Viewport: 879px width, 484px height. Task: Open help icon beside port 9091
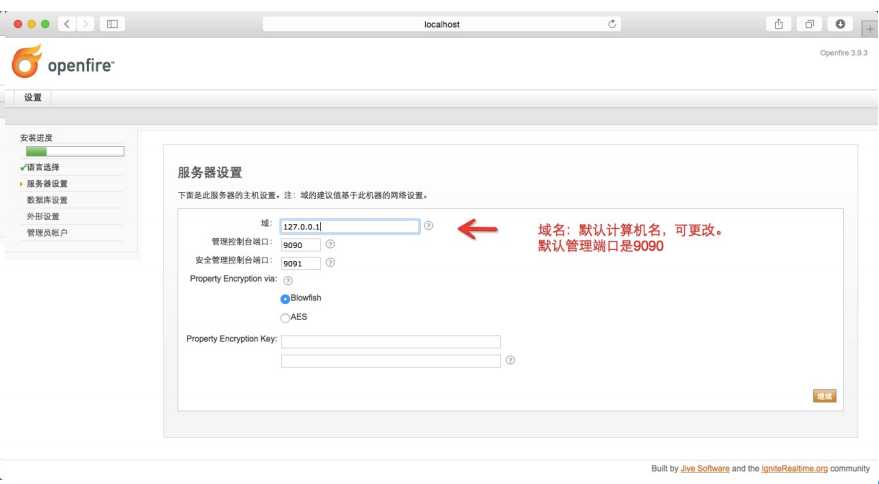click(330, 262)
